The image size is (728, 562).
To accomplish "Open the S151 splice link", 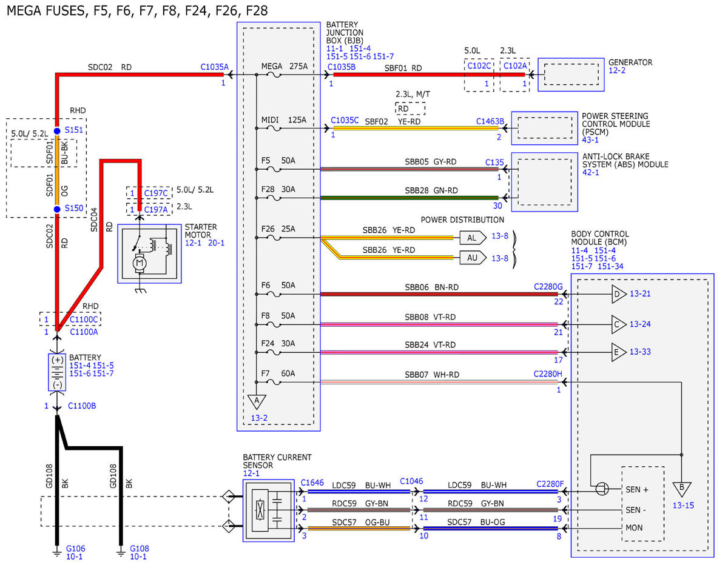I will pyautogui.click(x=73, y=130).
